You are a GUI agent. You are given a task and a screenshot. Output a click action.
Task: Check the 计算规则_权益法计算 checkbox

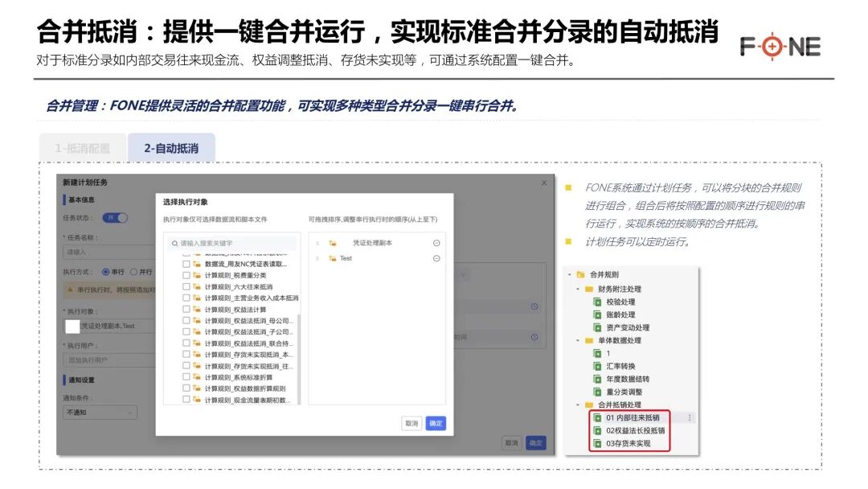click(x=186, y=309)
